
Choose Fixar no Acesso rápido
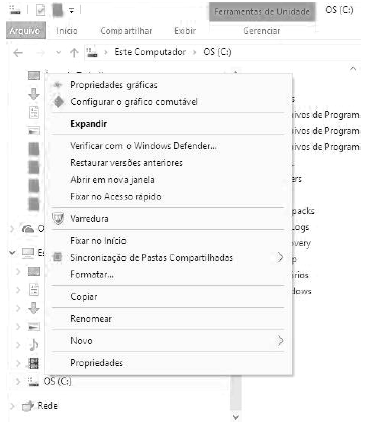click(x=169, y=197)
